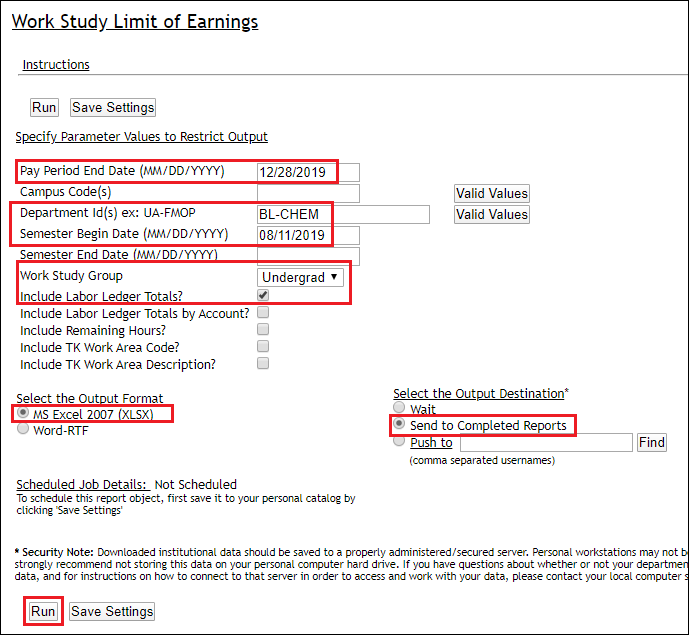
Task: Open the Instructions link
Action: [x=56, y=65]
